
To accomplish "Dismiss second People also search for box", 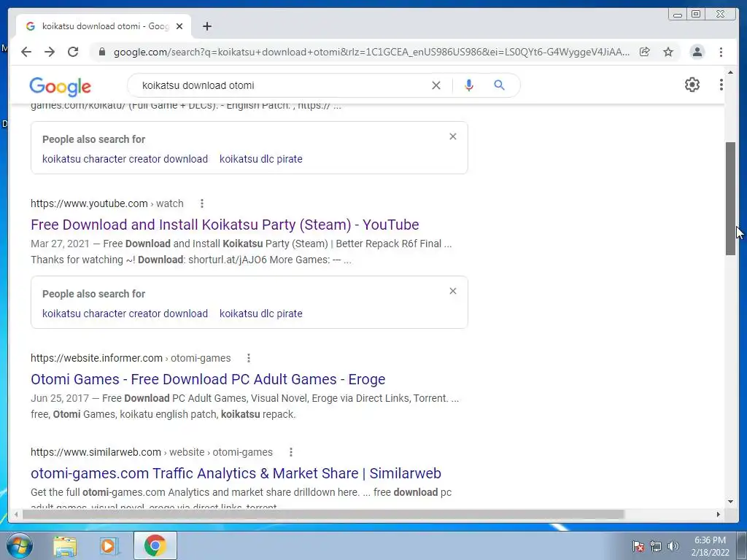I will pos(452,291).
